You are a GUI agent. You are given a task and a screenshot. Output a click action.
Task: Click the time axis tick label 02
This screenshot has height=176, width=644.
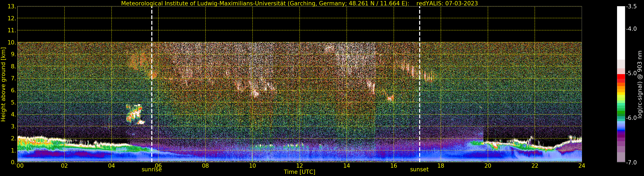point(64,166)
